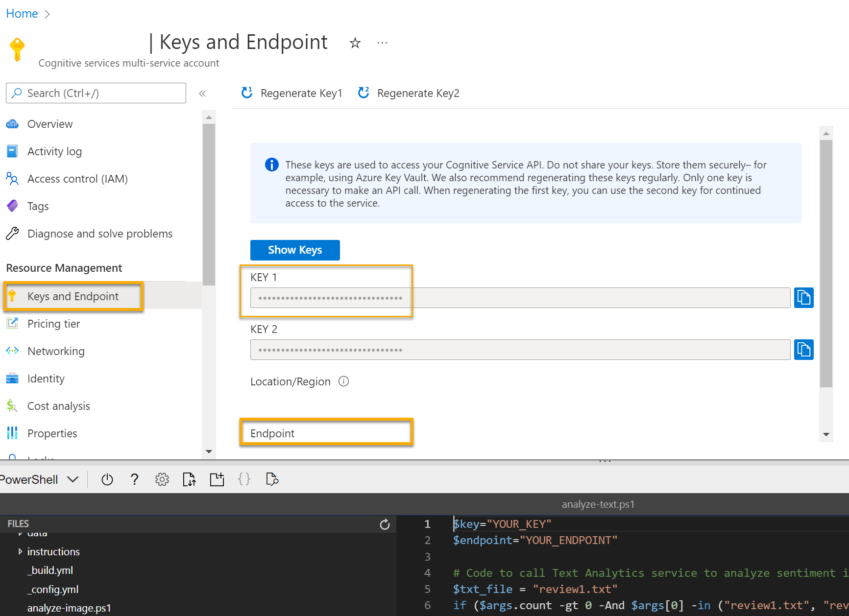
Task: Click the Activity log icon
Action: pos(12,151)
